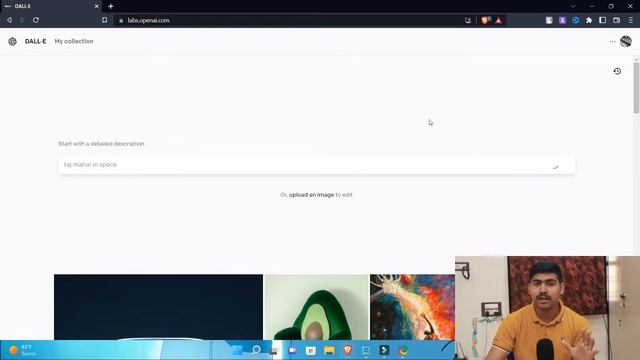Open the user profile avatar
The image size is (640, 360).
tap(626, 41)
